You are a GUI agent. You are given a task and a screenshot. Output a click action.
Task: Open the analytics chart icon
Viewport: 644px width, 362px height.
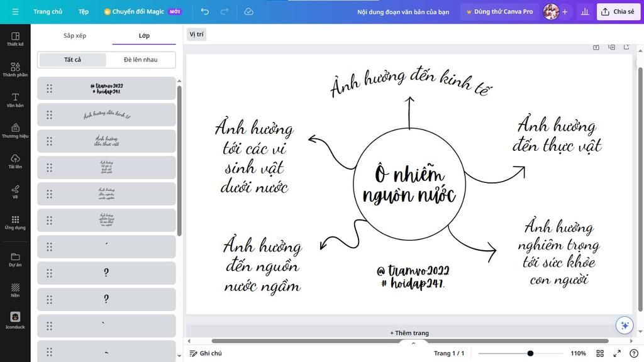(585, 11)
